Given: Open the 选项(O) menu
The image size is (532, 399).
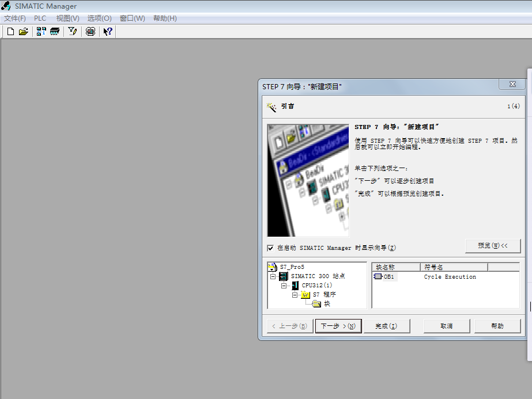Looking at the screenshot, I should pos(99,18).
